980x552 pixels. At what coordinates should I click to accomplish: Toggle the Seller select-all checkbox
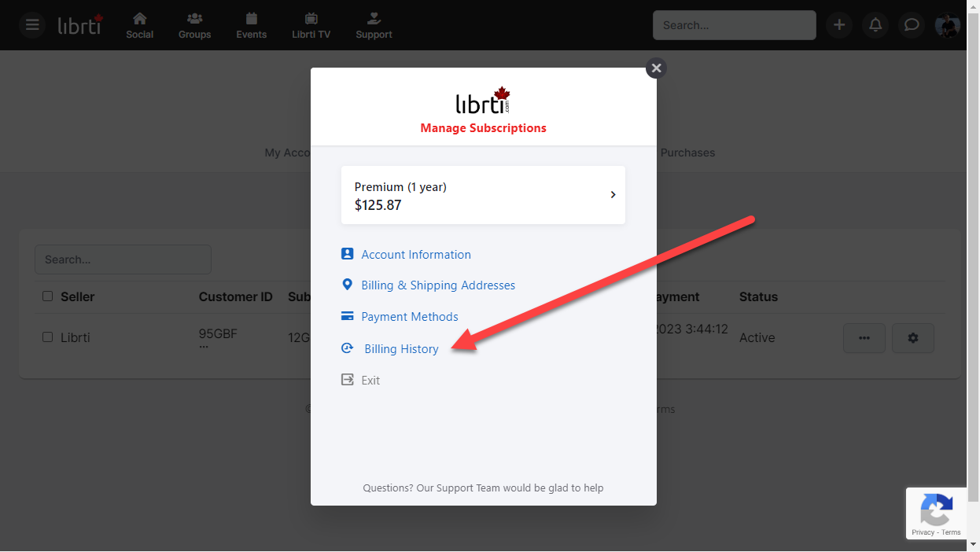(47, 296)
